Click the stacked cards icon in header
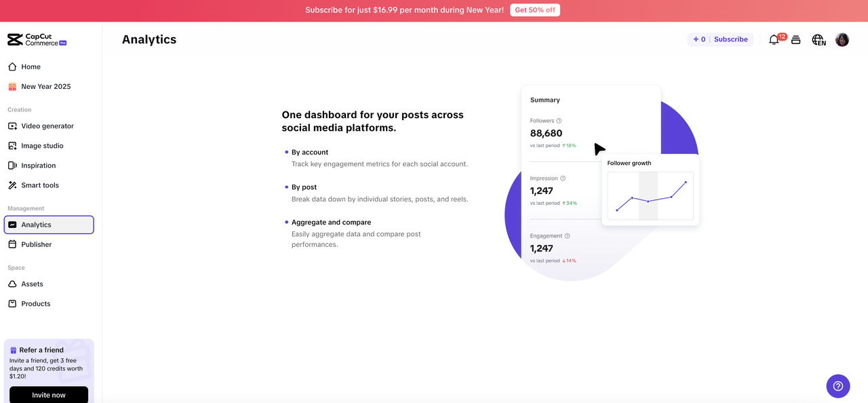This screenshot has width=868, height=403. 796,40
